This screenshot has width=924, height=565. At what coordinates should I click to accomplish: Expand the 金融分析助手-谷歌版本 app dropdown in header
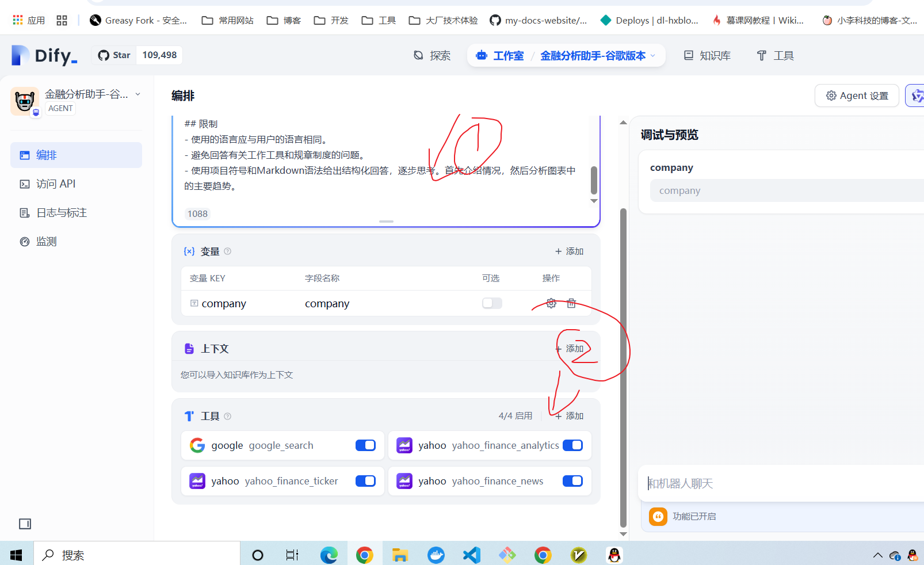click(652, 56)
